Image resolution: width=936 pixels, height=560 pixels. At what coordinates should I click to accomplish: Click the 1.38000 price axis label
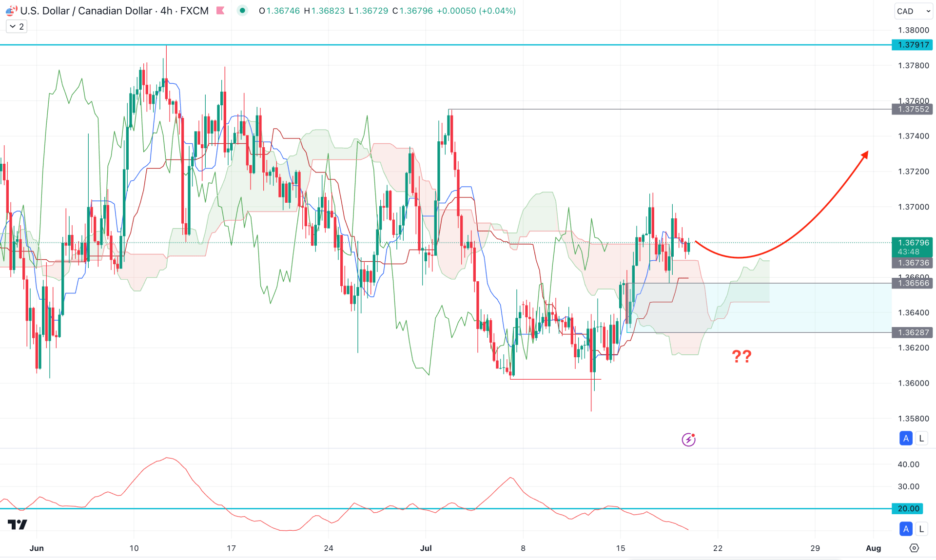coord(913,30)
